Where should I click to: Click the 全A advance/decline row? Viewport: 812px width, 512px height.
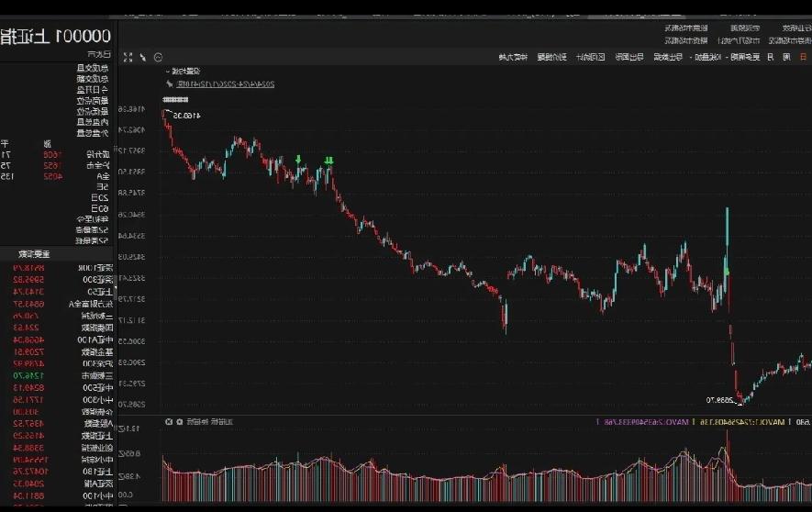pos(56,176)
